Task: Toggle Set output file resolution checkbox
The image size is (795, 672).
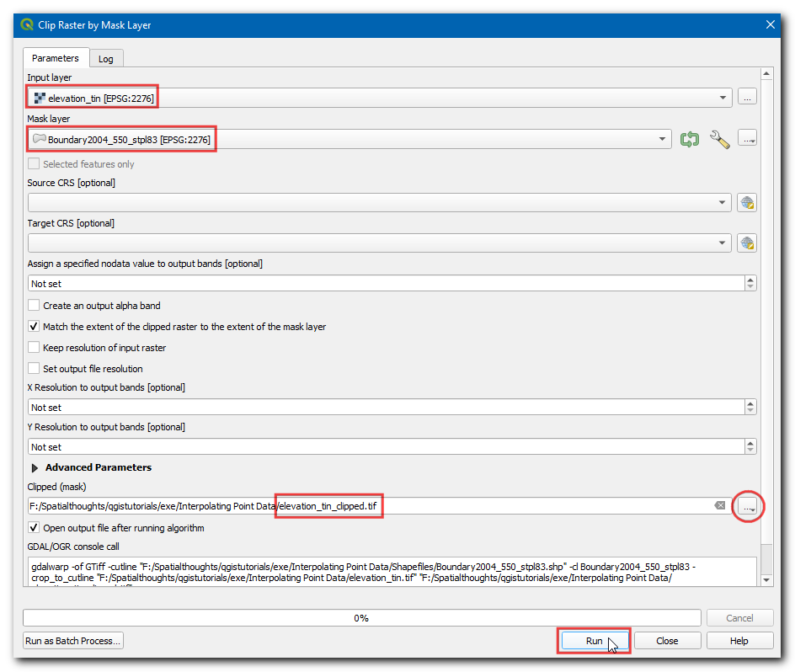Action: tap(35, 369)
